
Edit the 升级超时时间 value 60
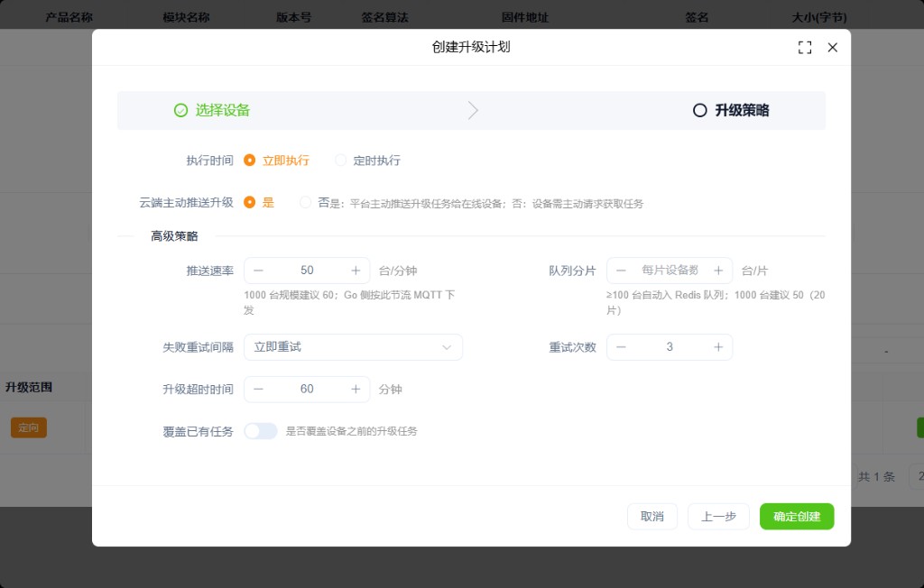[x=307, y=389]
